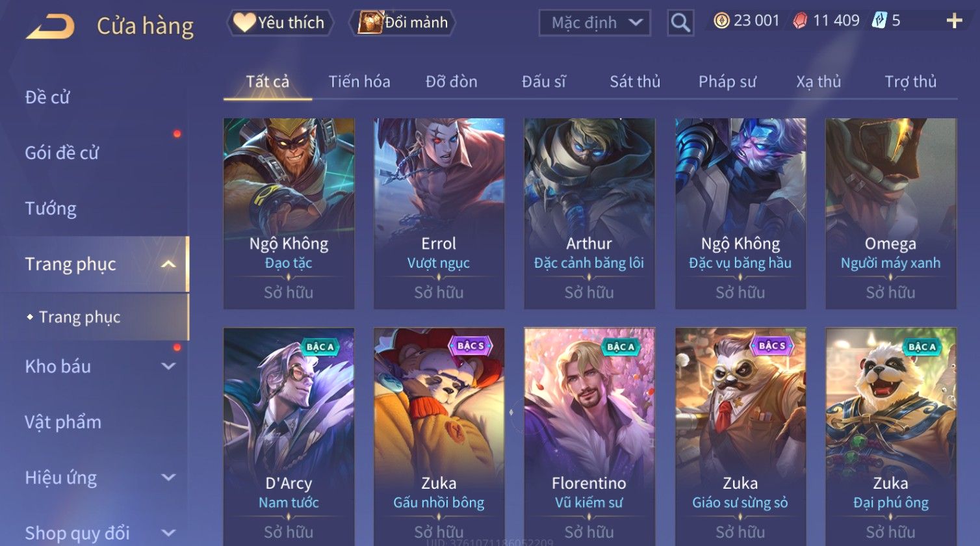Open the search magnifier icon
The image size is (980, 546).
[680, 23]
